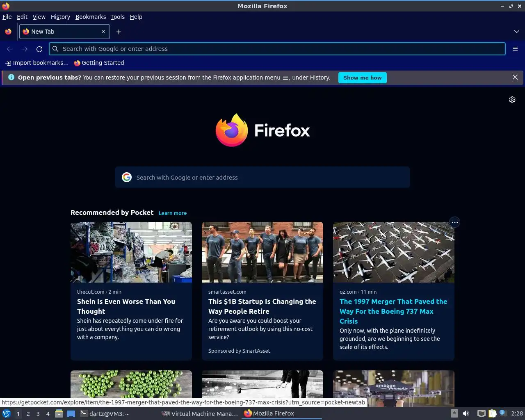This screenshot has width=525, height=420.
Task: Click the show desktop taskbar icon
Action: [71, 413]
